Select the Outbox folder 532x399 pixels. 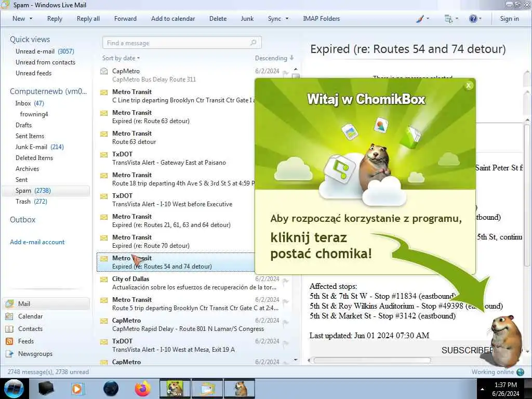pos(22,220)
